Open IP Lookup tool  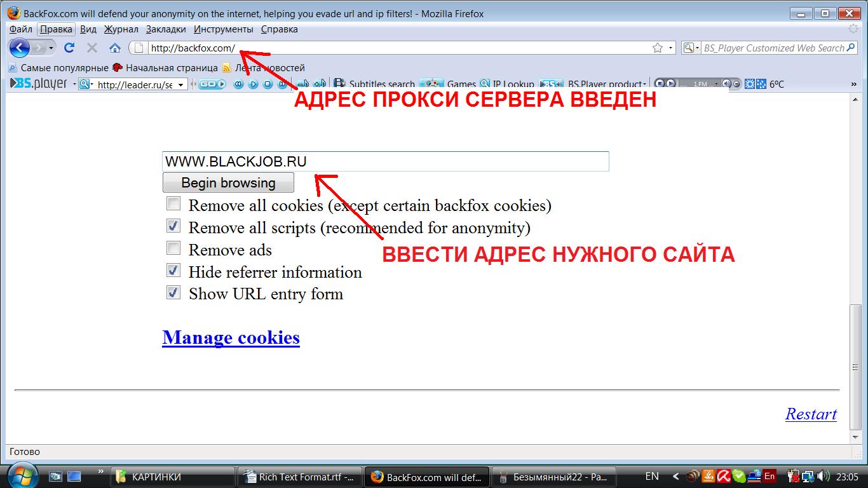click(x=507, y=84)
